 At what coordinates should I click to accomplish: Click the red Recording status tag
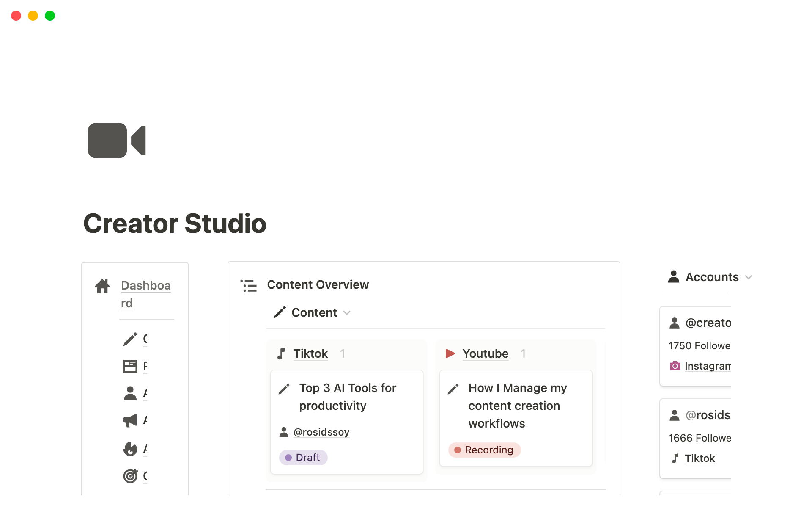[x=484, y=450]
